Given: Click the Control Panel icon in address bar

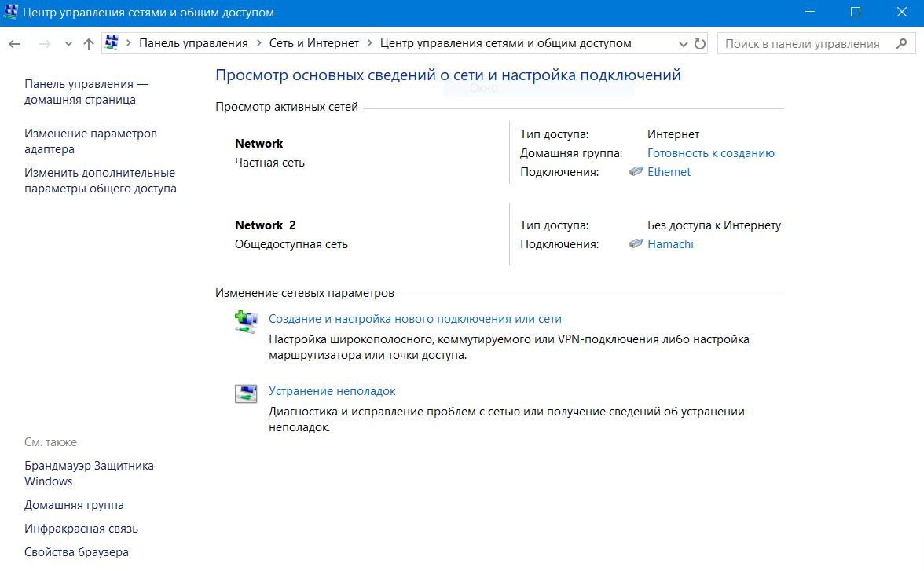Looking at the screenshot, I should coord(112,43).
